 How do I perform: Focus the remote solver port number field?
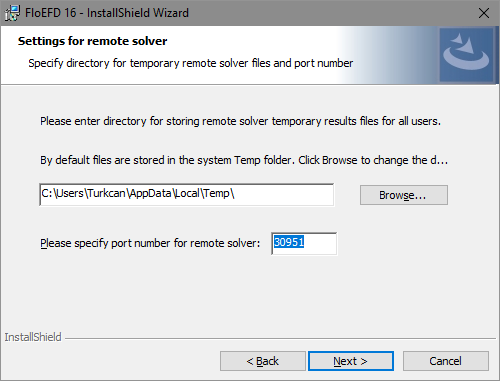point(304,244)
